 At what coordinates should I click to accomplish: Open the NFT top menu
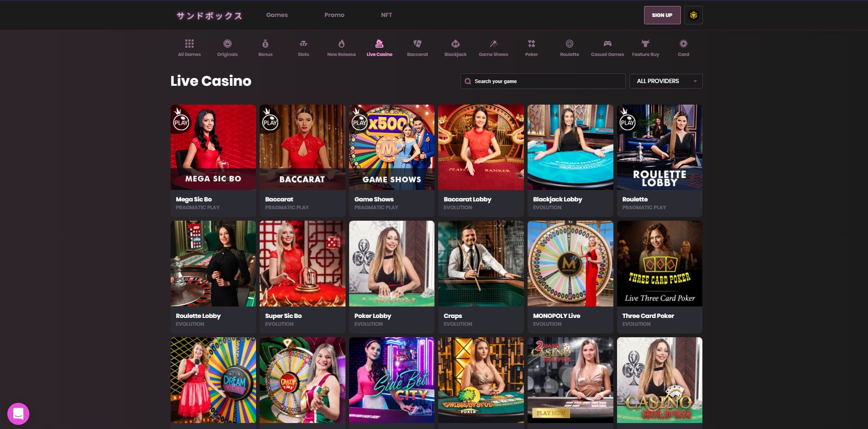point(386,15)
